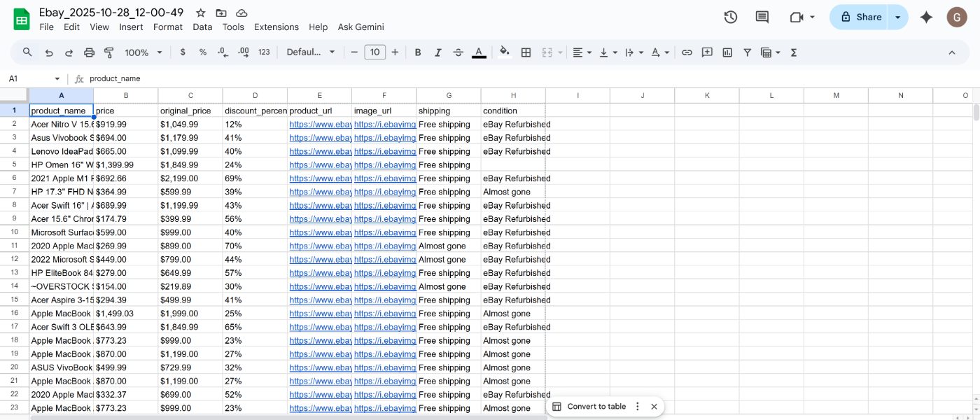Viewport: 980px width, 420px height.
Task: Redo the last action
Action: 69,52
